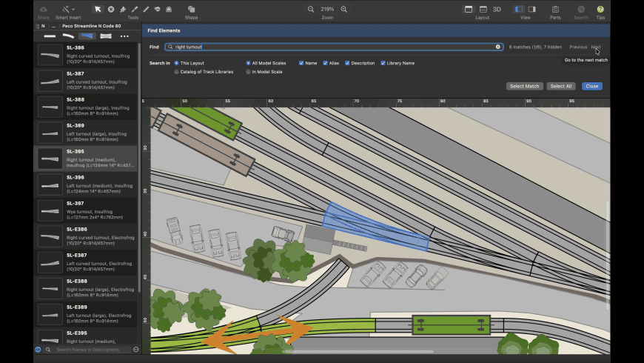Show curved track category

[x=68, y=36]
